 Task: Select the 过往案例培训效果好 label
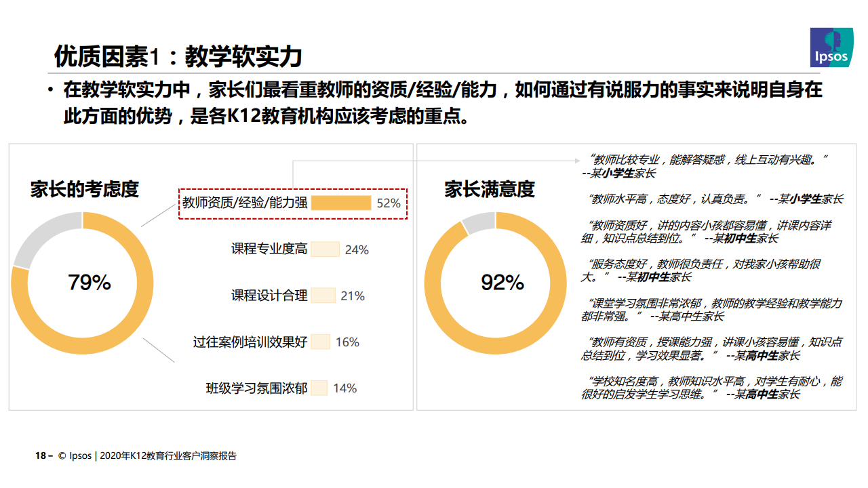[x=250, y=342]
